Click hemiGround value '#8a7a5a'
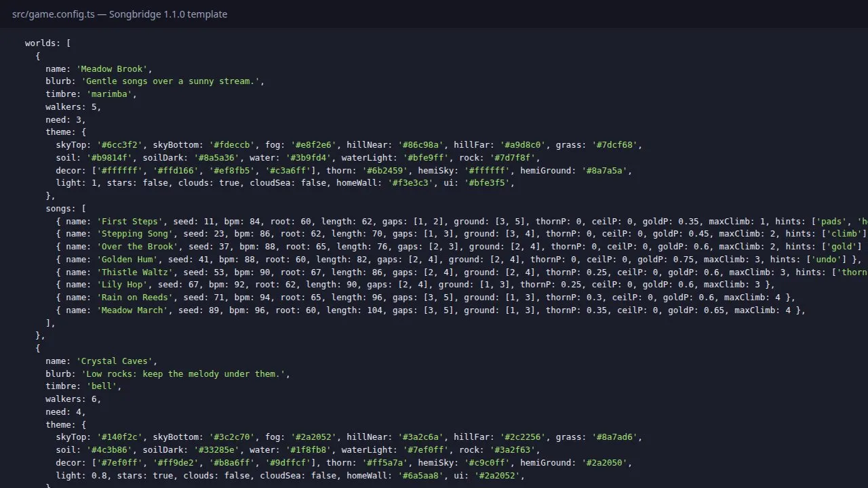 606,171
